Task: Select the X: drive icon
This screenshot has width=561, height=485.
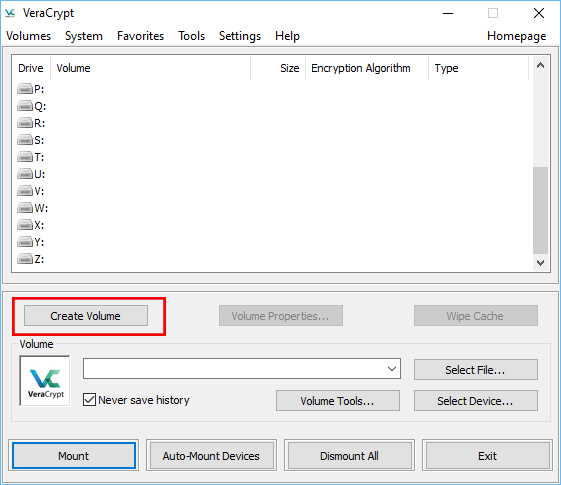Action: click(25, 225)
